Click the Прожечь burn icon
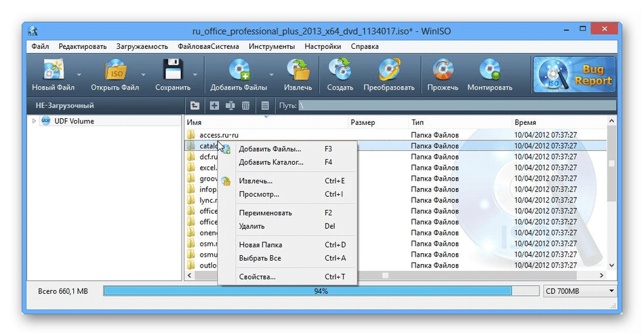Viewport: 644px width, 336px height. [x=443, y=69]
